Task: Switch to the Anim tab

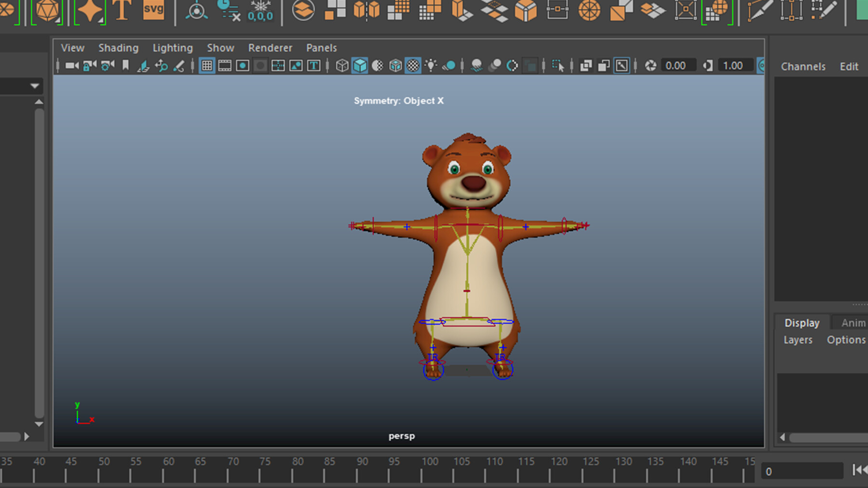Action: point(854,322)
